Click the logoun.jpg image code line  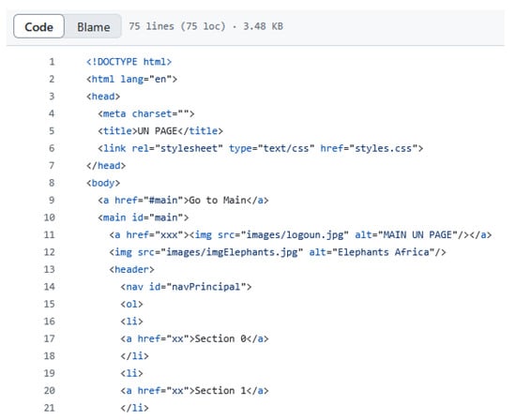(300, 234)
